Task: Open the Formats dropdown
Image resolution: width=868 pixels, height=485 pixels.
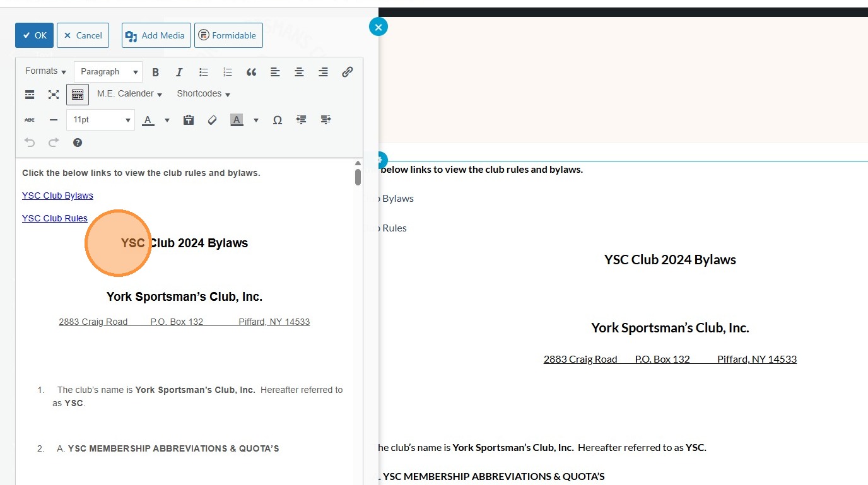Action: pyautogui.click(x=45, y=71)
